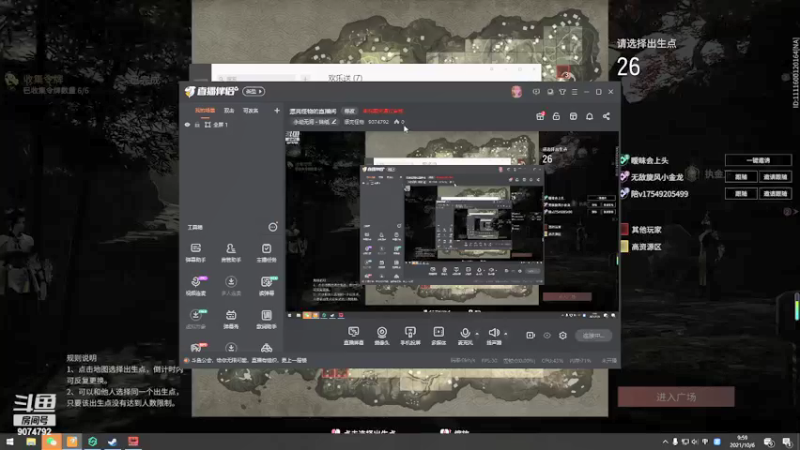Image resolution: width=800 pixels, height=450 pixels.
Task: Show hidden tray icons chevron
Action: click(x=665, y=442)
